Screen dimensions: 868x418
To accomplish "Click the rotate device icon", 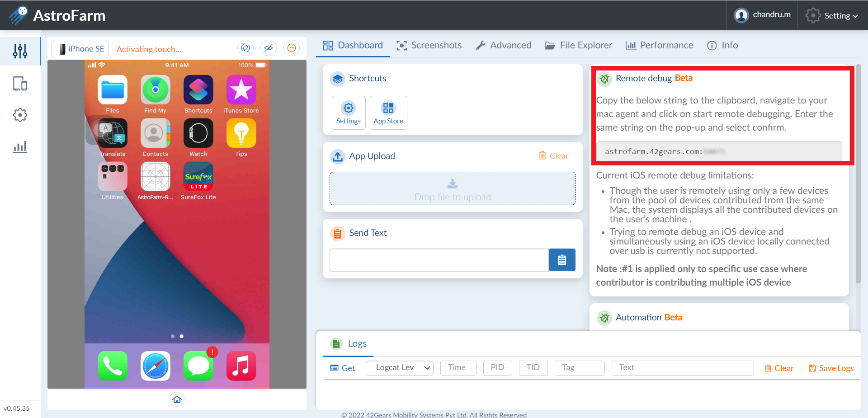I will [x=245, y=48].
